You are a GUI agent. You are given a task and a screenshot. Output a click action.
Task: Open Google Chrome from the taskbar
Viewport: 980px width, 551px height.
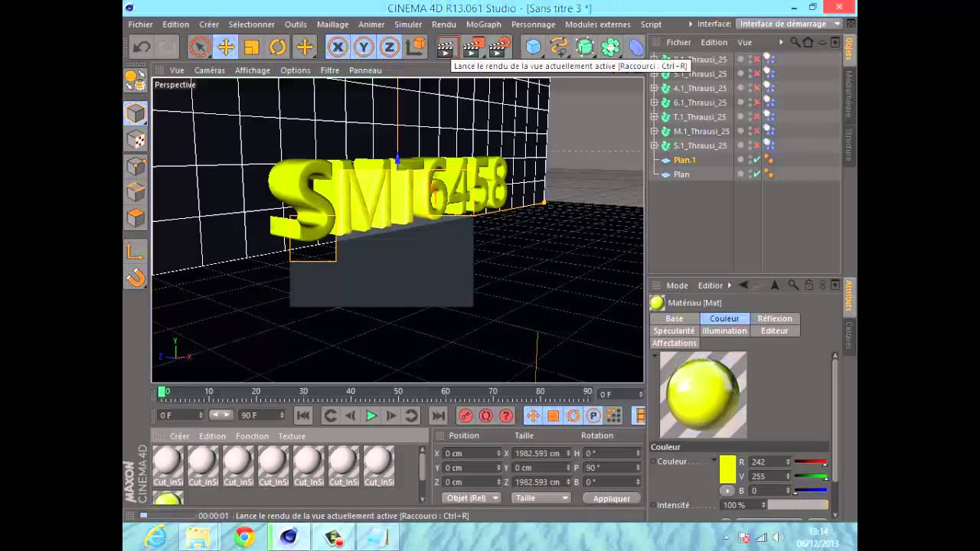tap(244, 537)
